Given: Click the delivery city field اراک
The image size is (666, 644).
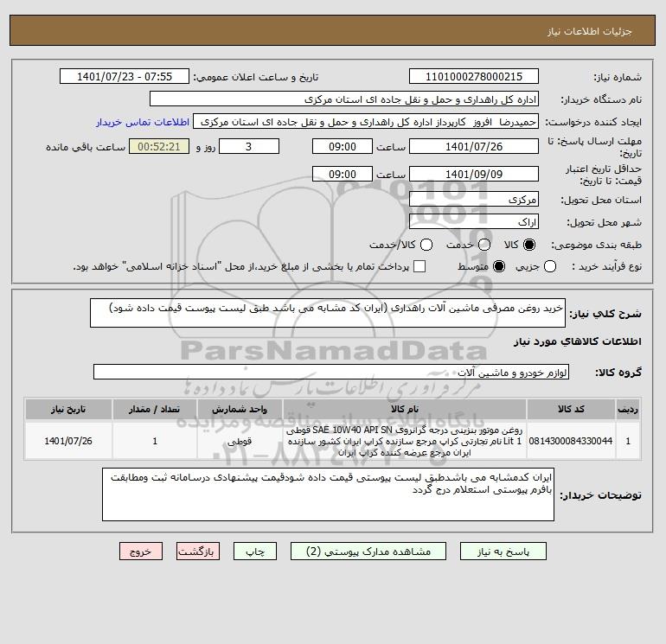Looking at the screenshot, I should click(x=474, y=221).
